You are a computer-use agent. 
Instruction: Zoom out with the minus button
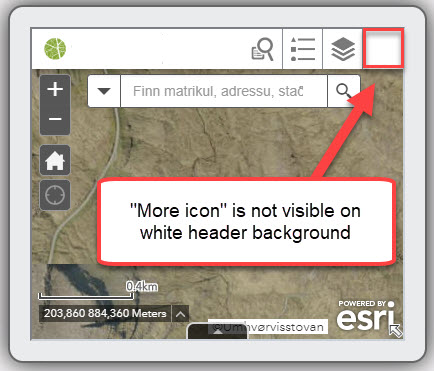(55, 119)
